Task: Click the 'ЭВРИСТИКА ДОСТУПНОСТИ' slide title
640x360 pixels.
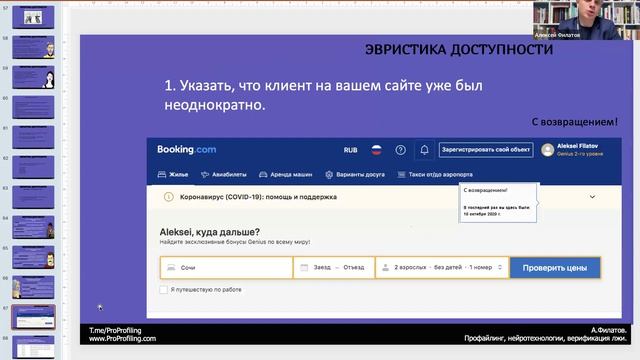Action: pyautogui.click(x=459, y=49)
